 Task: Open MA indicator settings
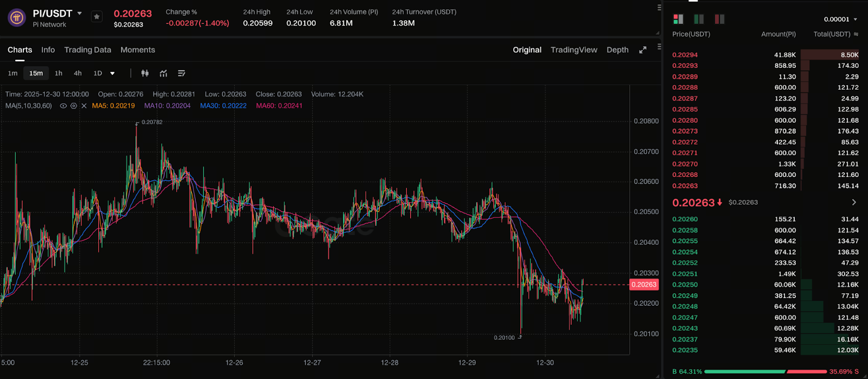coord(74,106)
